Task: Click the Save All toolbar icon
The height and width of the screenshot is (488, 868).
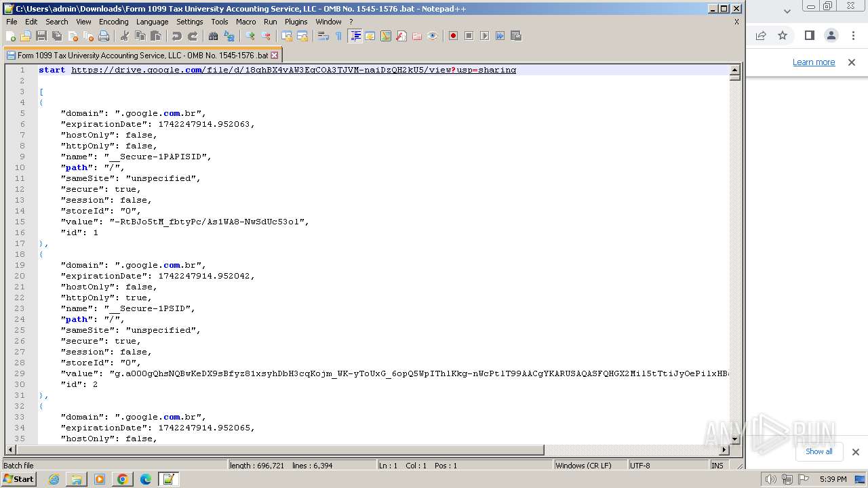Action: coord(57,36)
